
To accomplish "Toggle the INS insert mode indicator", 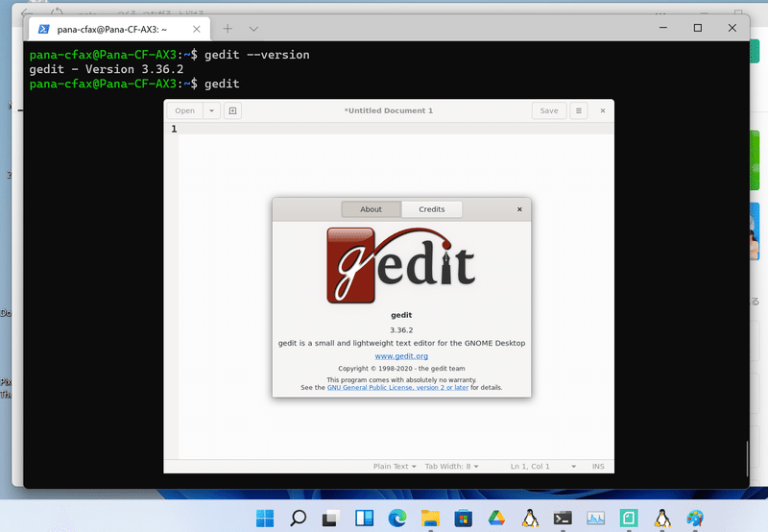I will coord(598,467).
